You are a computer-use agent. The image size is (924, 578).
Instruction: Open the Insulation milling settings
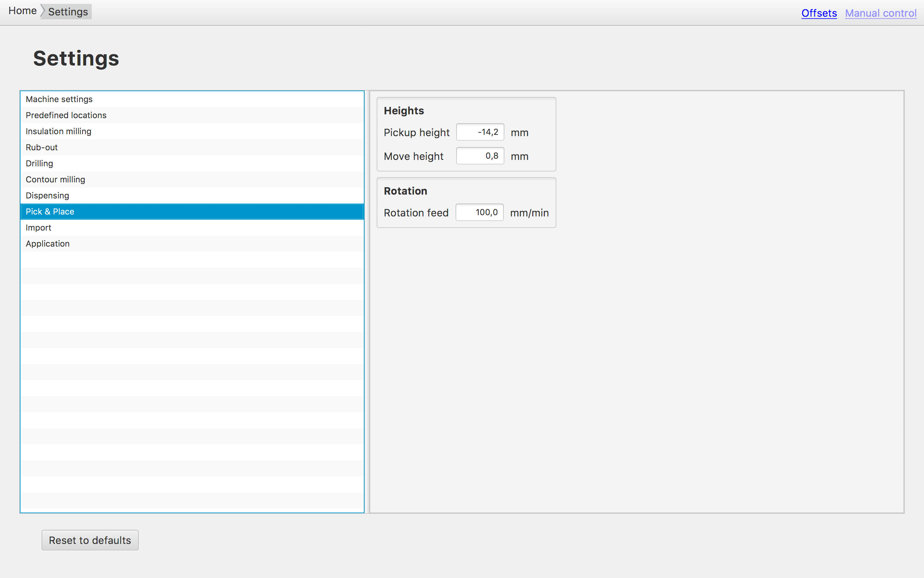[x=192, y=131]
